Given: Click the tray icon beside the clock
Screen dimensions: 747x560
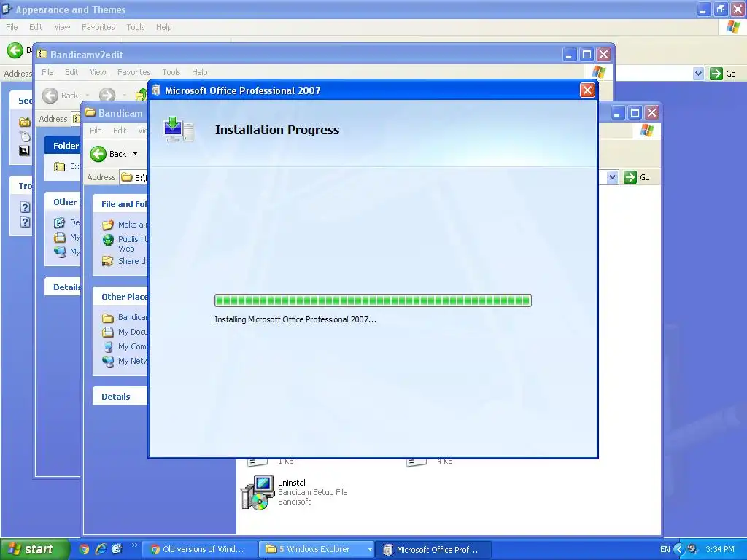Looking at the screenshot, I should tap(692, 549).
